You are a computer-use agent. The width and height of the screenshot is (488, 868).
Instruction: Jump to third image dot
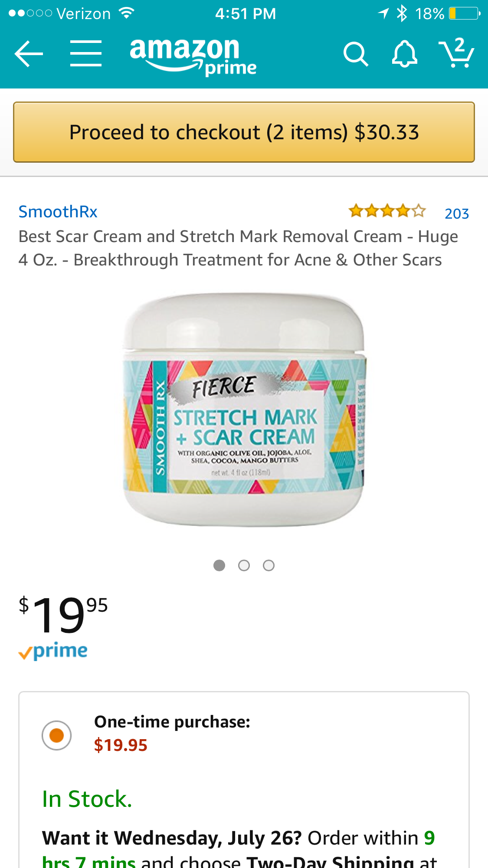tap(269, 566)
